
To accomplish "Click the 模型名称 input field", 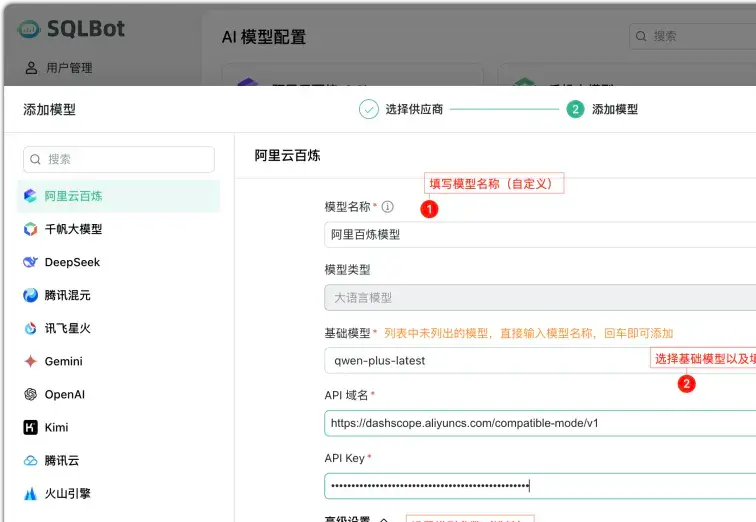I will [540, 234].
